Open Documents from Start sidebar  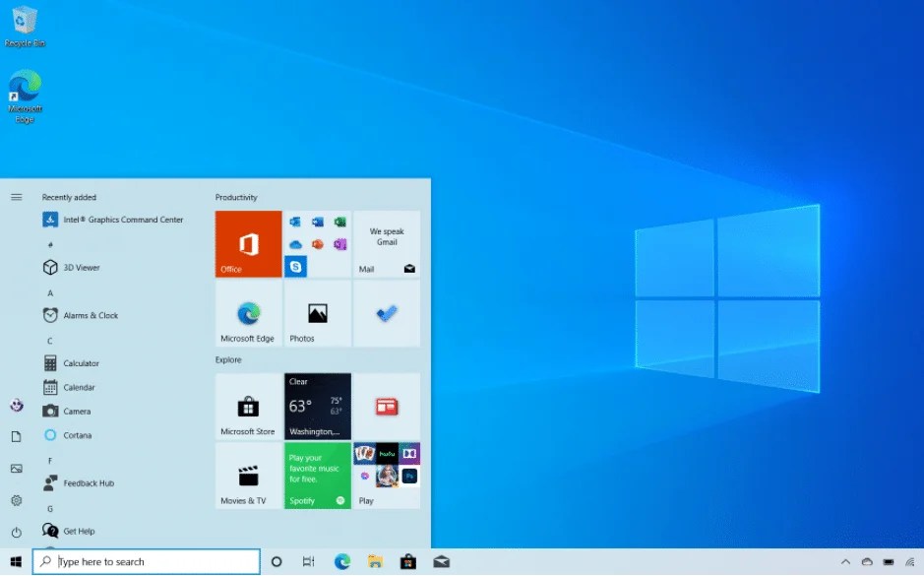click(x=17, y=436)
